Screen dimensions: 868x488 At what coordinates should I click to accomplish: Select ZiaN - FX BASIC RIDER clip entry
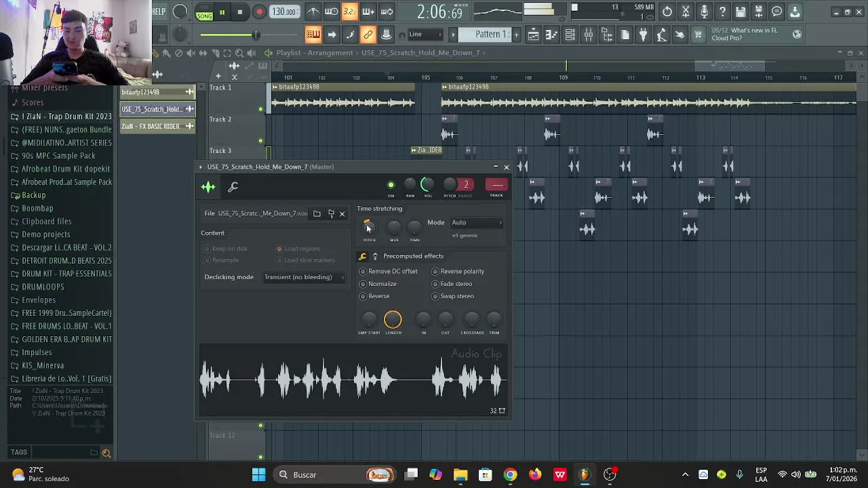(157, 126)
